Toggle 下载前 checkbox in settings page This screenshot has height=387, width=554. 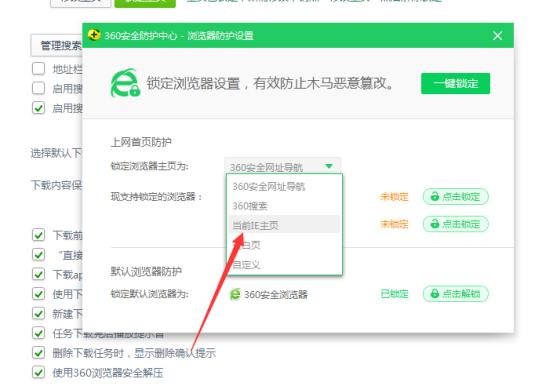click(x=38, y=235)
